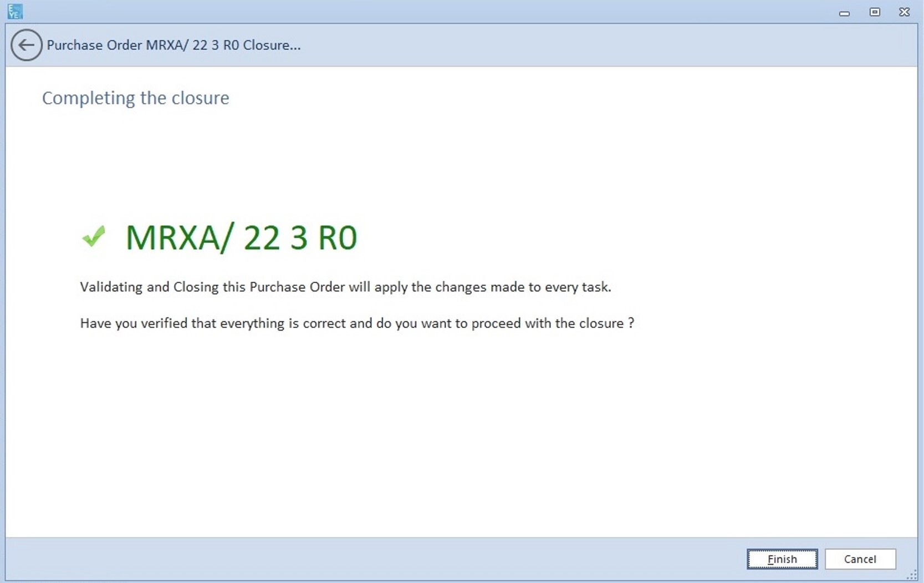The height and width of the screenshot is (583, 924).
Task: Click the application logo in the title bar
Action: click(15, 11)
